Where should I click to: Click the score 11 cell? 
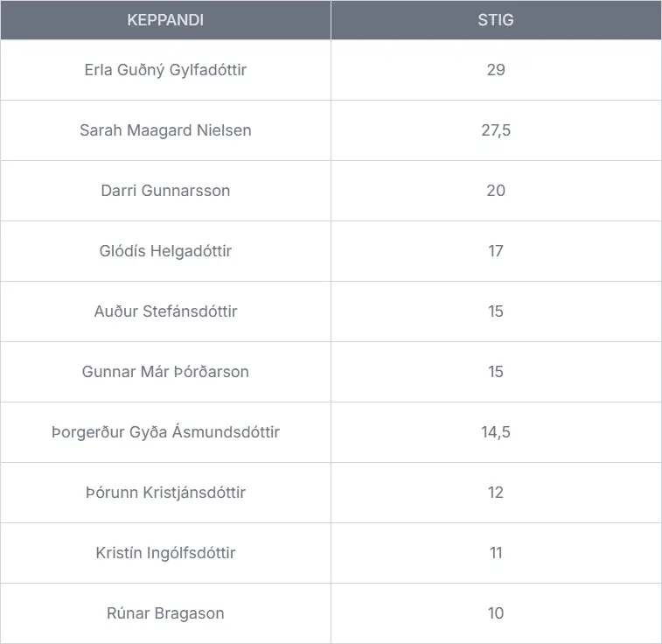pos(496,553)
